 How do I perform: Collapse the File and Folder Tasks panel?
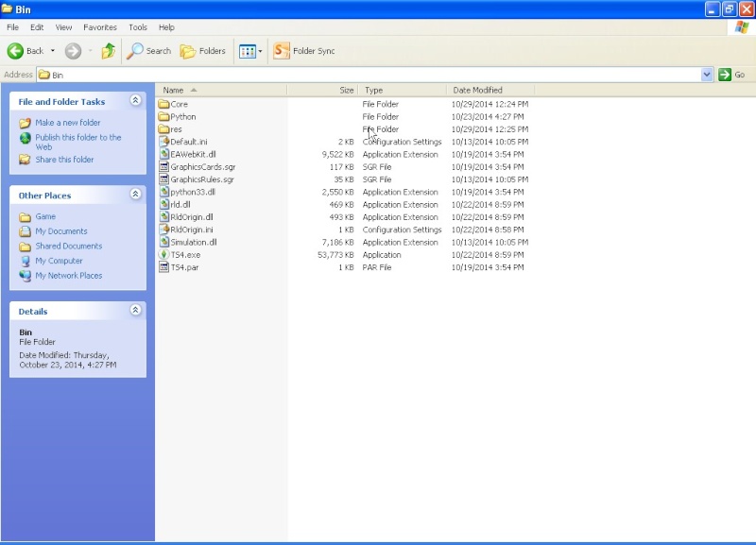135,100
